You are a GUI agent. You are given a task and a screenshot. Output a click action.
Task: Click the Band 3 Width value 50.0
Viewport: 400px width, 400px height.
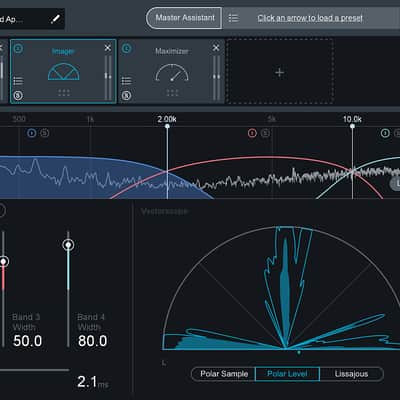28,341
